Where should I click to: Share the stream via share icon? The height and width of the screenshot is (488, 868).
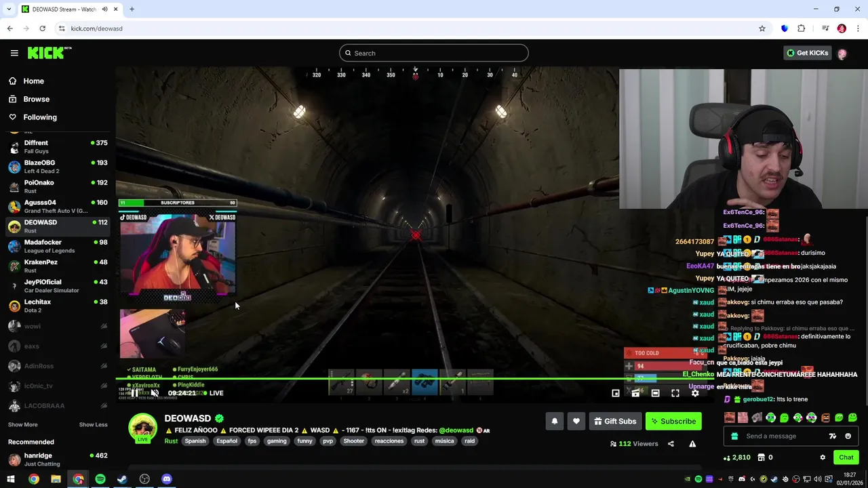[x=671, y=444]
